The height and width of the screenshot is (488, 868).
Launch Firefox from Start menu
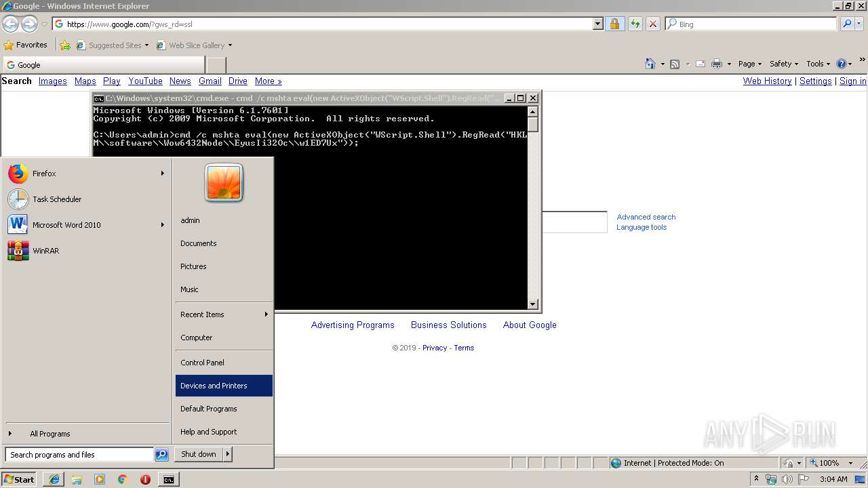87,174
